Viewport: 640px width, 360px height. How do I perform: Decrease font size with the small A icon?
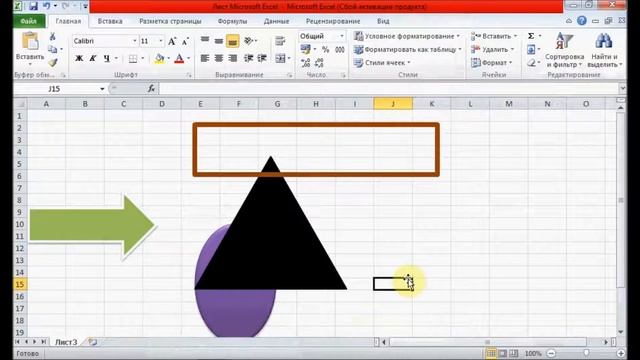(x=185, y=41)
